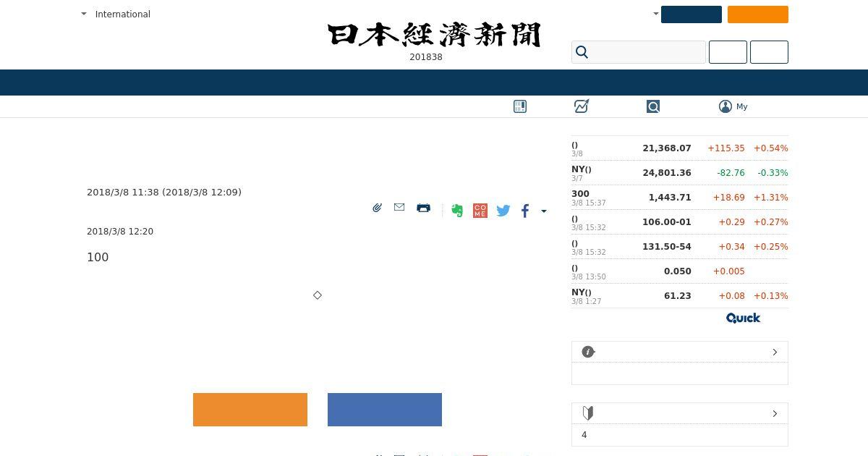Click the second outlined button beside search
The image size is (868, 456).
pyautogui.click(x=769, y=52)
